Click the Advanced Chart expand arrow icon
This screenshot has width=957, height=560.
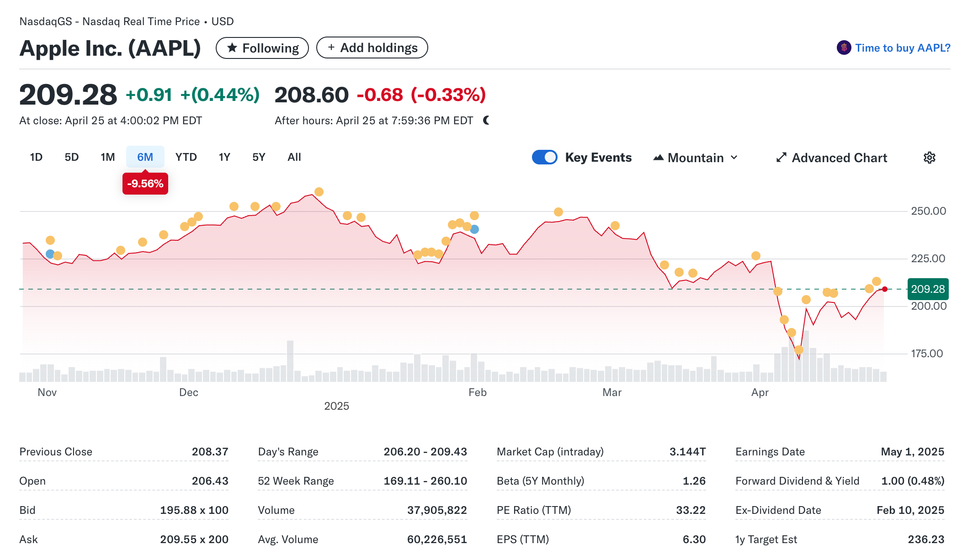pyautogui.click(x=781, y=158)
